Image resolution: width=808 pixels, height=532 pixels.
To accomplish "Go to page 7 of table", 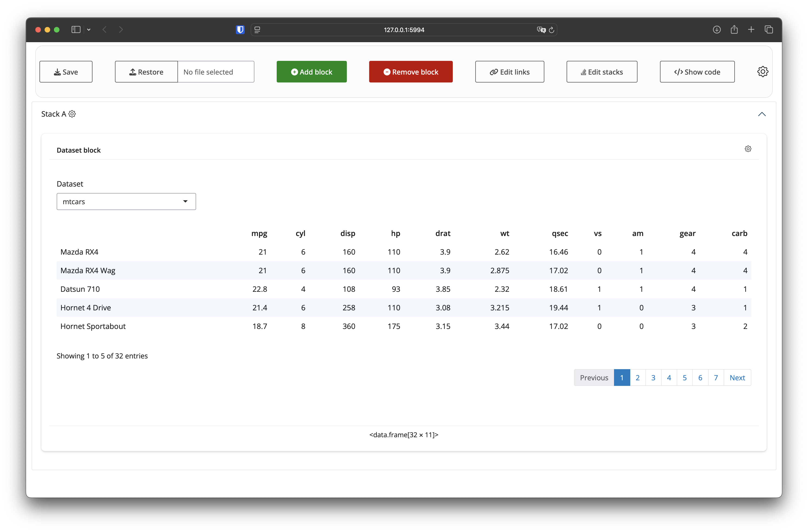I will click(716, 378).
